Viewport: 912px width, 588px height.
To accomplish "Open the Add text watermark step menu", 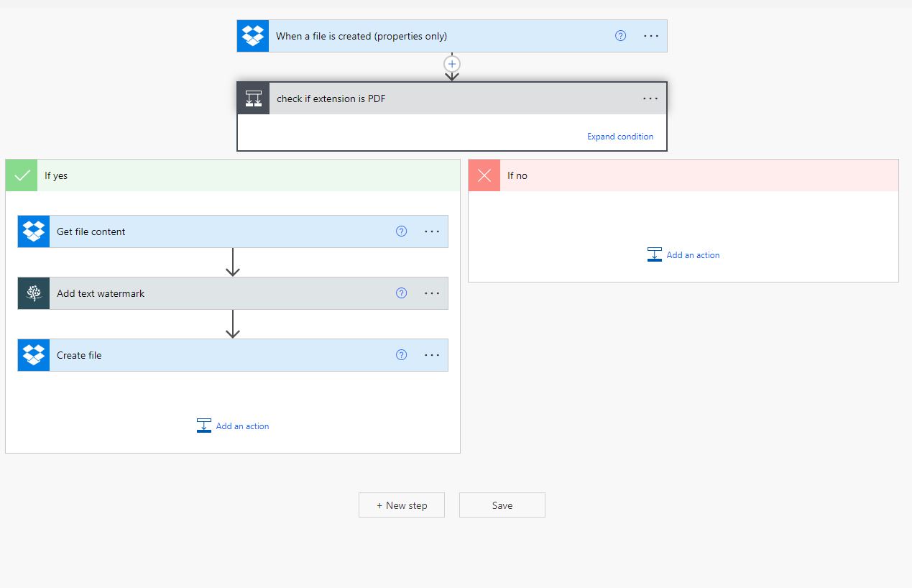I will (x=432, y=293).
